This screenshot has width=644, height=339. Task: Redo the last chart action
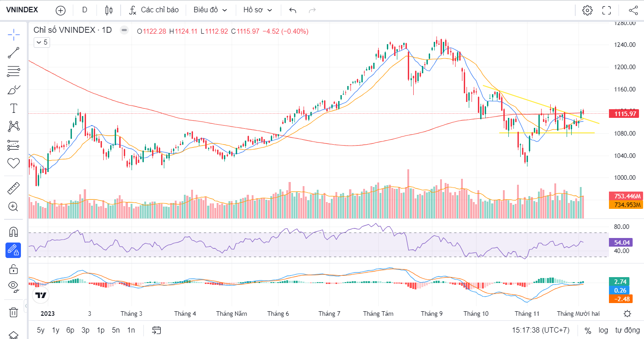pos(312,10)
